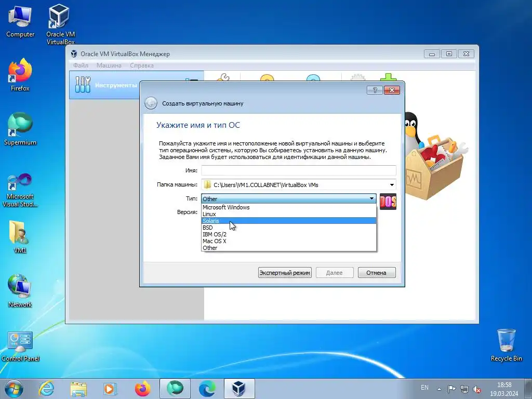Open the Computer desktop icon
Screen dimensions: 532x399
(x=20, y=22)
